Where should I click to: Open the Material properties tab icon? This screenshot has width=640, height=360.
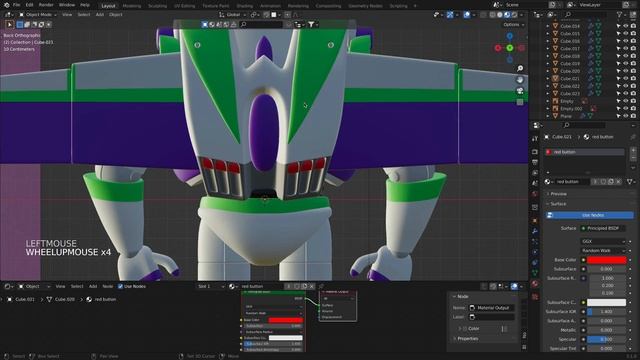click(535, 284)
